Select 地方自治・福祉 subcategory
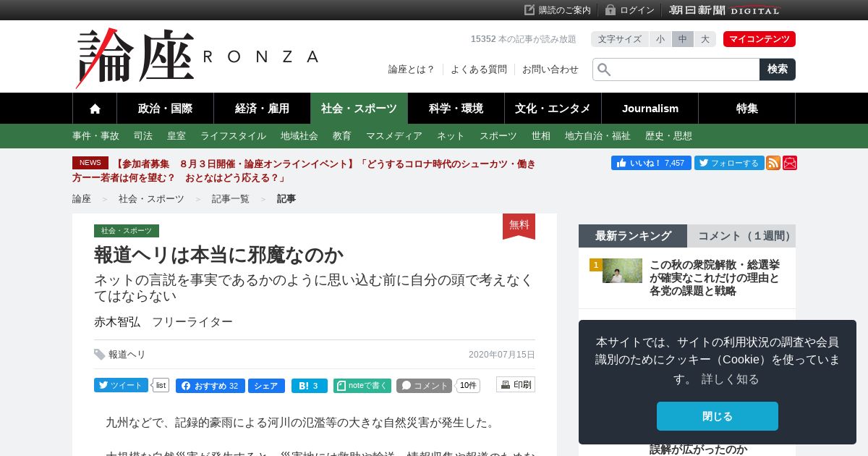Screen dimensions: 868x456 point(597,136)
